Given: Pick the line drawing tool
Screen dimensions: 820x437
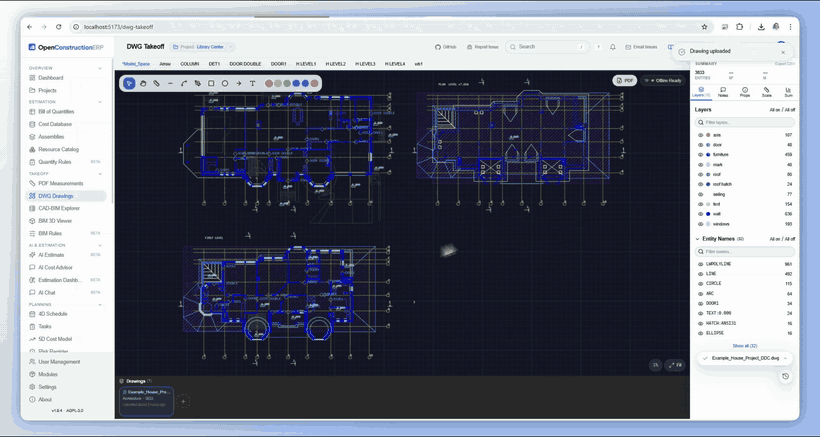Looking at the screenshot, I should coord(170,83).
